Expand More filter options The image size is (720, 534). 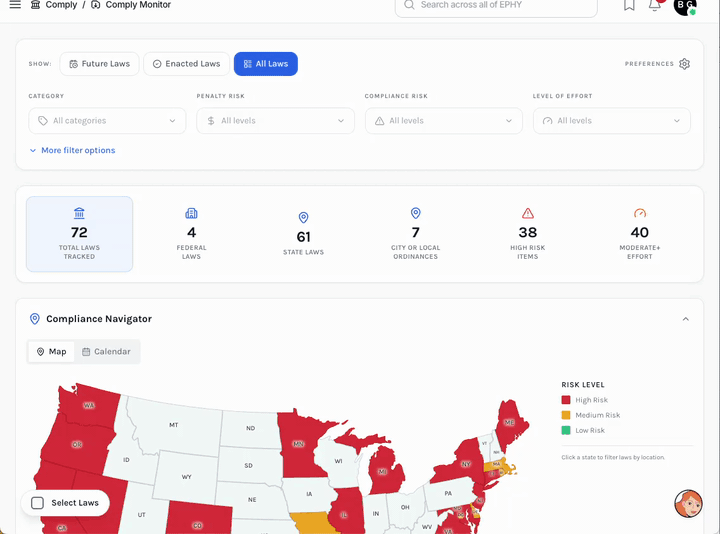[x=72, y=150]
